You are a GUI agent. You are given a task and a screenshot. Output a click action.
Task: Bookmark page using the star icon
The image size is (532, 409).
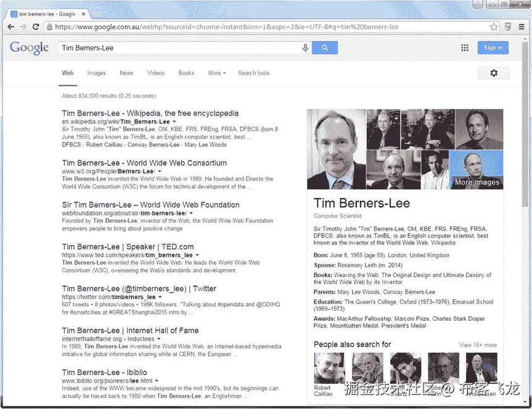[x=494, y=27]
